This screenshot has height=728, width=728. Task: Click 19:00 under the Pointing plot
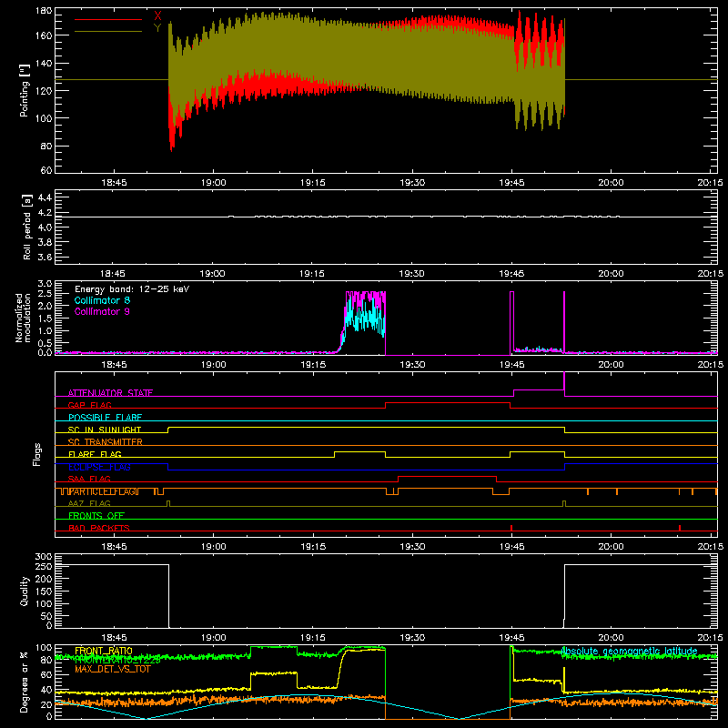(x=214, y=183)
